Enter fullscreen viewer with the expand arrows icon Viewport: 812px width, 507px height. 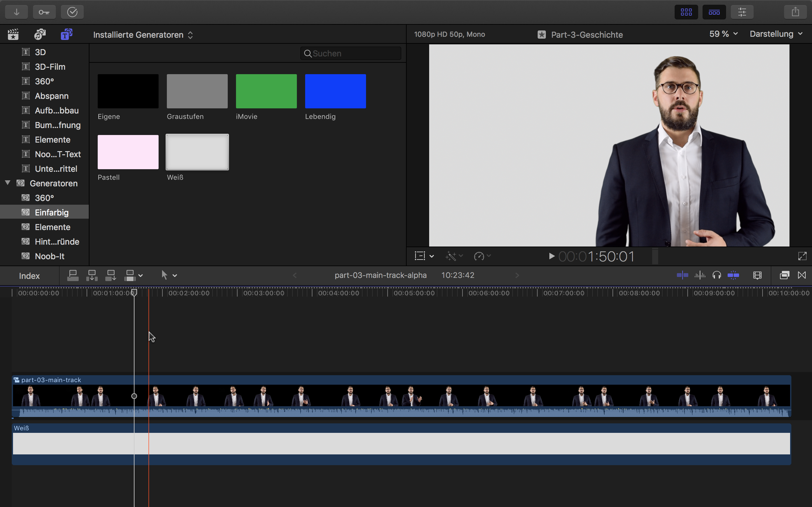[802, 256]
